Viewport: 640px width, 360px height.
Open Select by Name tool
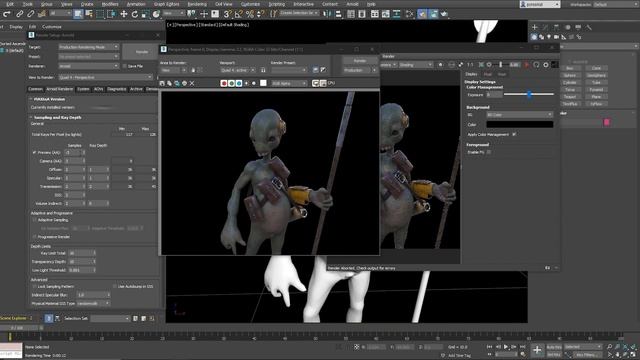click(x=89, y=14)
